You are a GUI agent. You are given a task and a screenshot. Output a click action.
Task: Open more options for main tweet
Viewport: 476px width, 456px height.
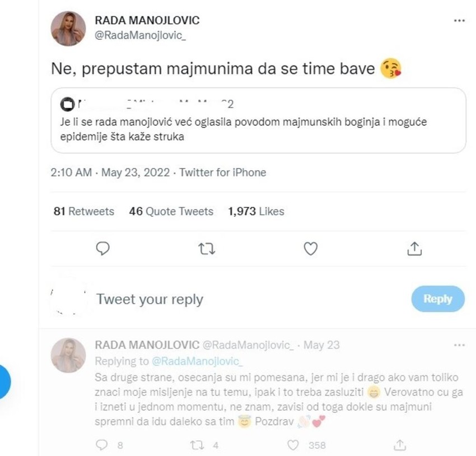[x=459, y=21]
